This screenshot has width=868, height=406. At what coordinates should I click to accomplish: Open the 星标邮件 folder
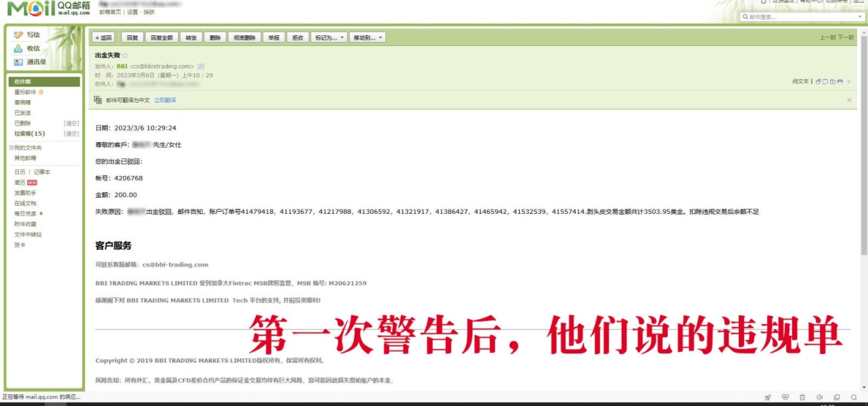(25, 92)
